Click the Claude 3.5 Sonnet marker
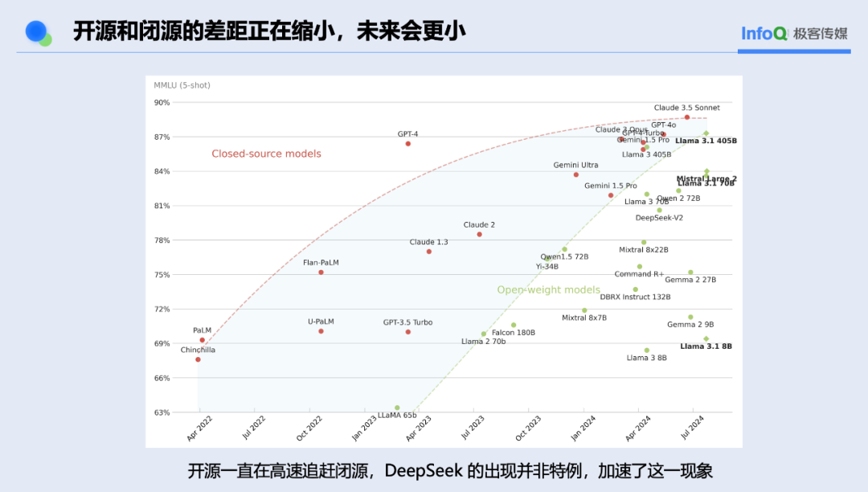 [686, 117]
